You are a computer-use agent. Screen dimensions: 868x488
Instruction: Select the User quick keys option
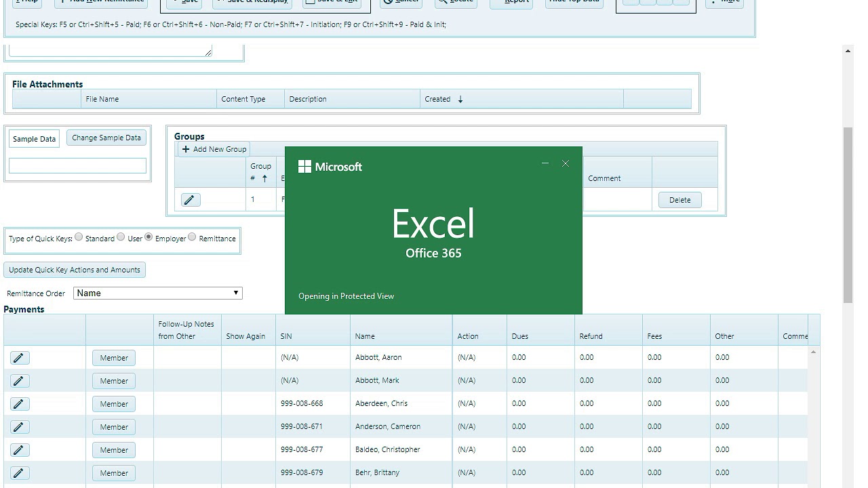point(121,237)
